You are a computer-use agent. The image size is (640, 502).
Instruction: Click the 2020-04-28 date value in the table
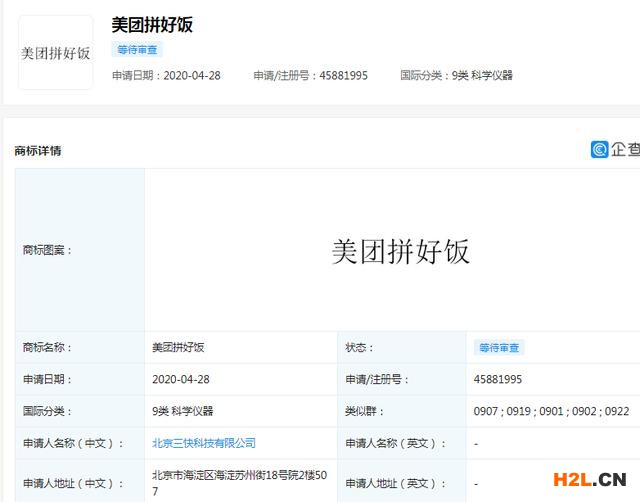181,379
